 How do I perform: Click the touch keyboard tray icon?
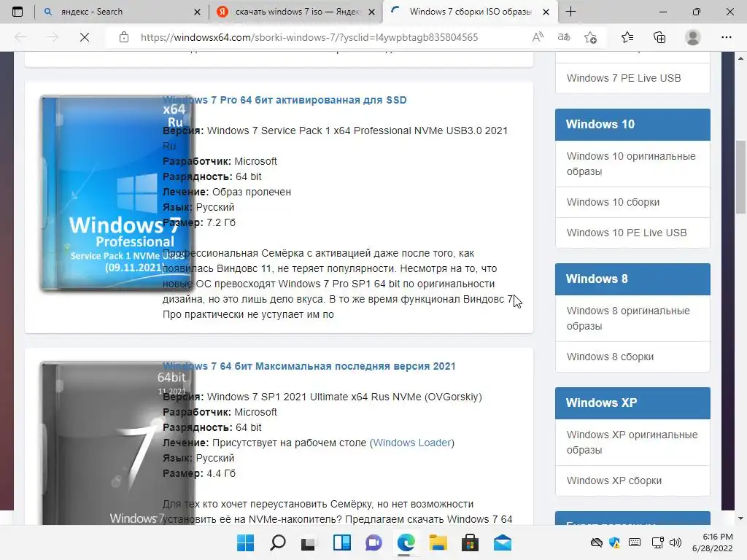tap(635, 542)
